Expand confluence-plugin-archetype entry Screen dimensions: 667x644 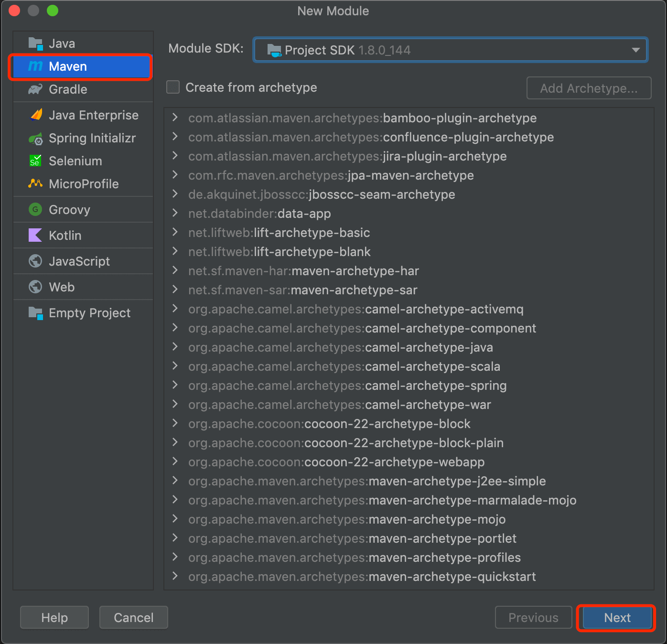(x=175, y=137)
